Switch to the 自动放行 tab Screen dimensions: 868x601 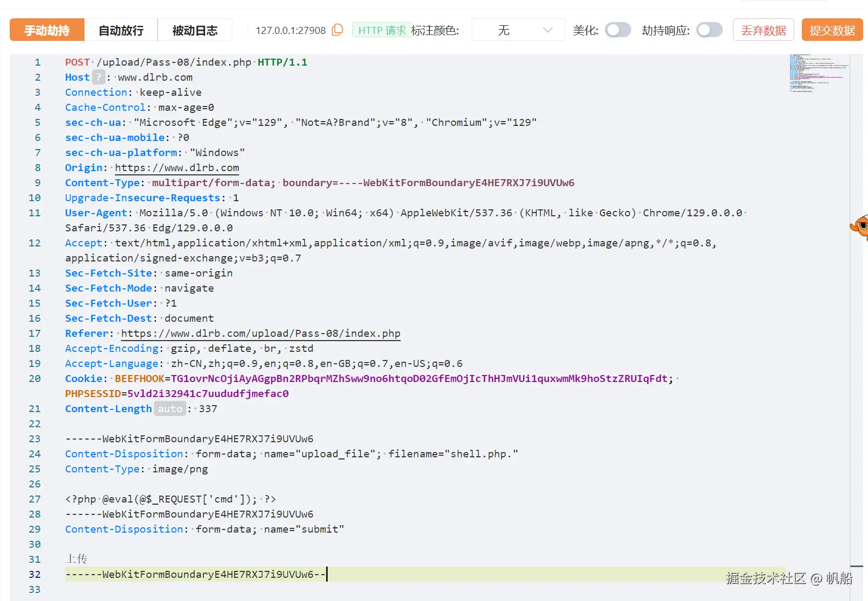[x=121, y=30]
